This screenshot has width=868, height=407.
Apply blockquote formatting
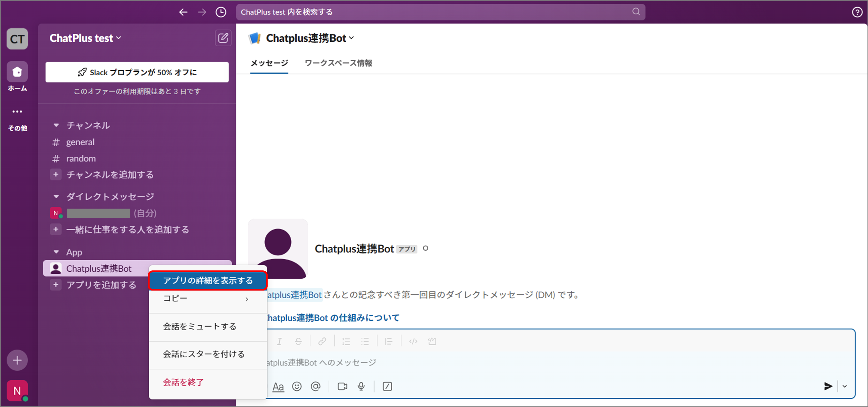pyautogui.click(x=389, y=341)
